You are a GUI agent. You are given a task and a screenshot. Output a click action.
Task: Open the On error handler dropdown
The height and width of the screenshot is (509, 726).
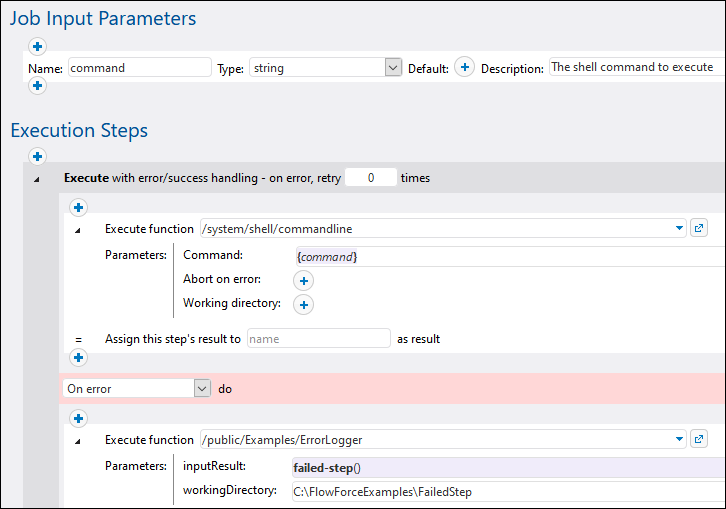[x=202, y=388]
